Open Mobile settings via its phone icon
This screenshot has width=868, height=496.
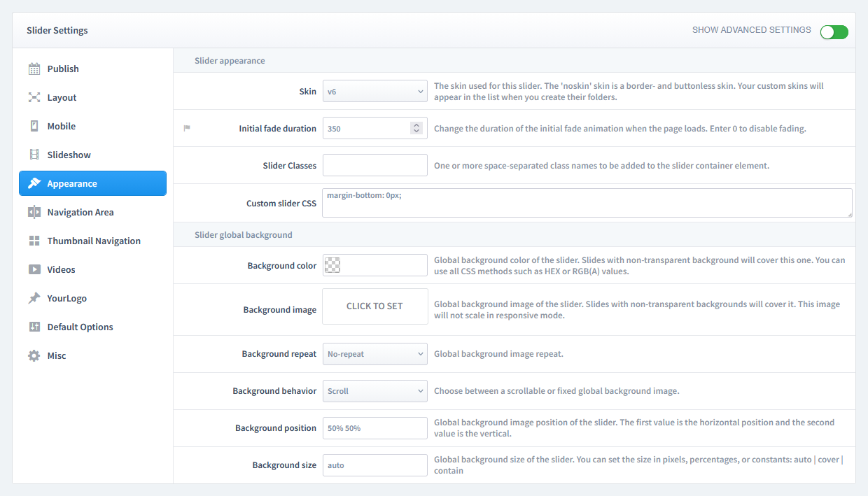click(34, 126)
